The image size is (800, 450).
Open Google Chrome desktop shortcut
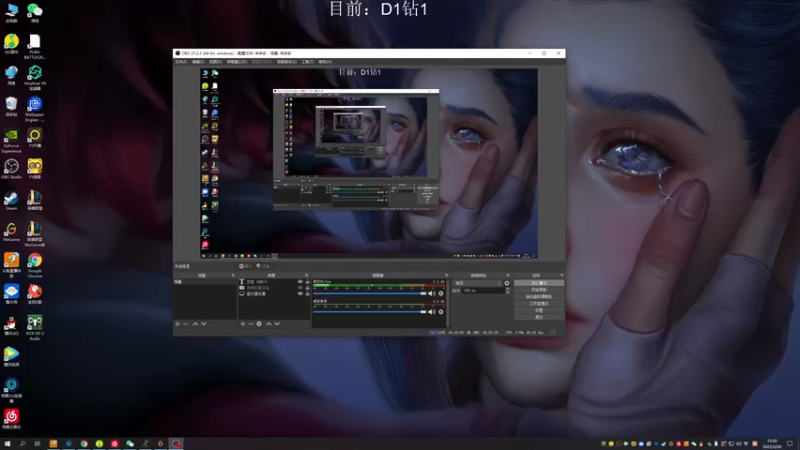[35, 265]
